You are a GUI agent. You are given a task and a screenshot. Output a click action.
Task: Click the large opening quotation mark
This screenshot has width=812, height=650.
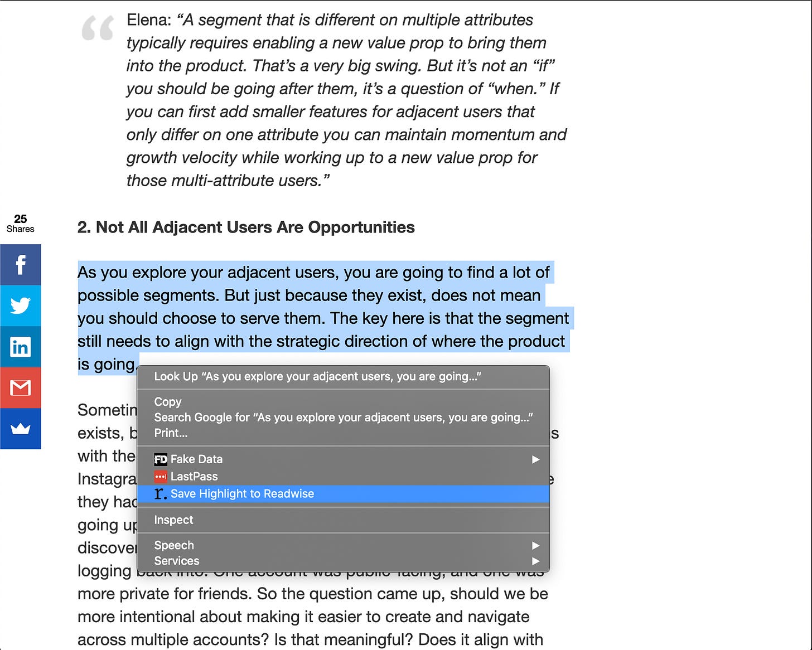[98, 28]
